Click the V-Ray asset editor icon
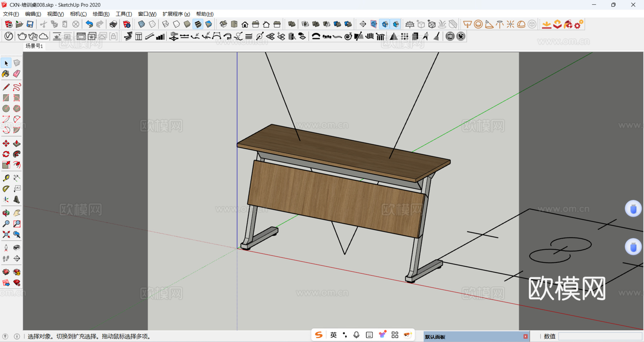 point(9,36)
